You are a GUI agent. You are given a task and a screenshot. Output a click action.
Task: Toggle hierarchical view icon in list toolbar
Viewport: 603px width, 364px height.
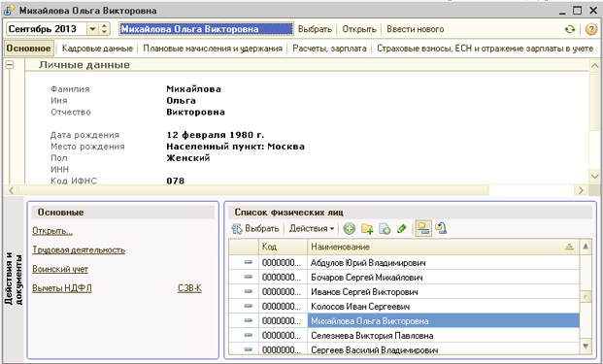tap(423, 229)
